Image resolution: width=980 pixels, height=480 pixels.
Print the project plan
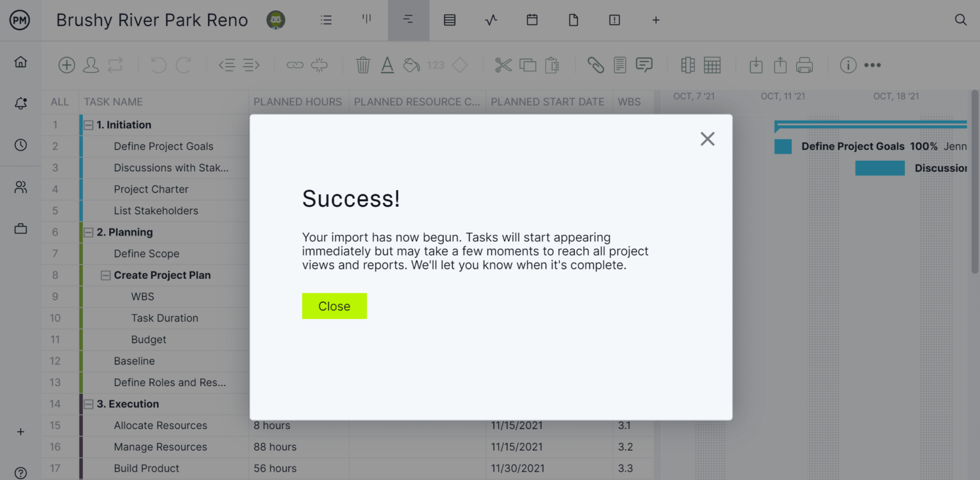(x=804, y=64)
